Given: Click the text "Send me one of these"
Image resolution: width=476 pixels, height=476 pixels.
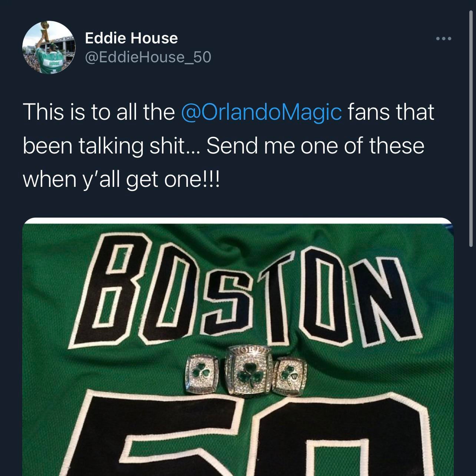Looking at the screenshot, I should point(315,146).
